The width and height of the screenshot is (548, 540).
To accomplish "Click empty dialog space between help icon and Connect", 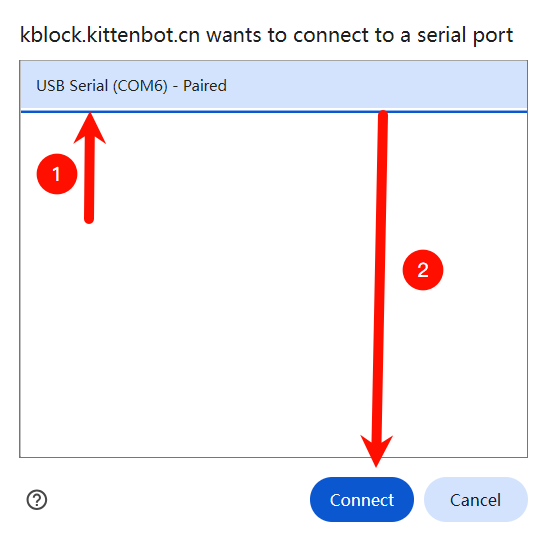I will pos(178,500).
